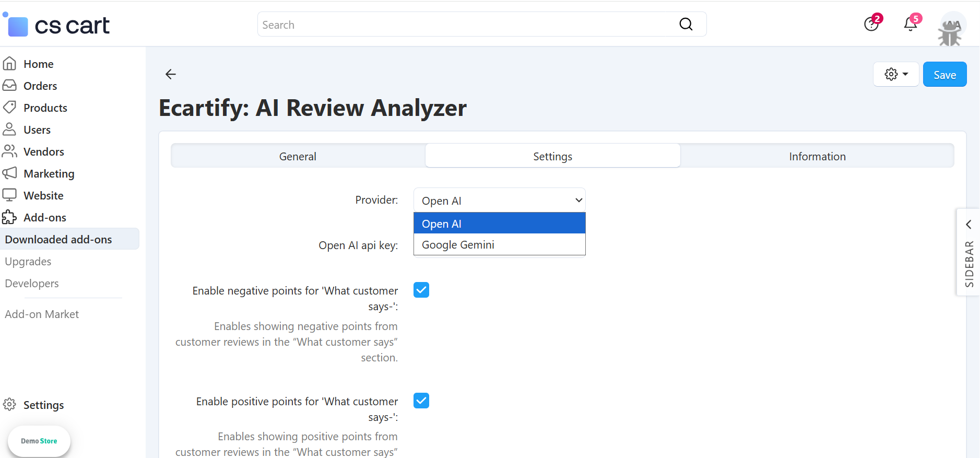This screenshot has width=980, height=458.
Task: Switch to the General tab
Action: pos(298,157)
